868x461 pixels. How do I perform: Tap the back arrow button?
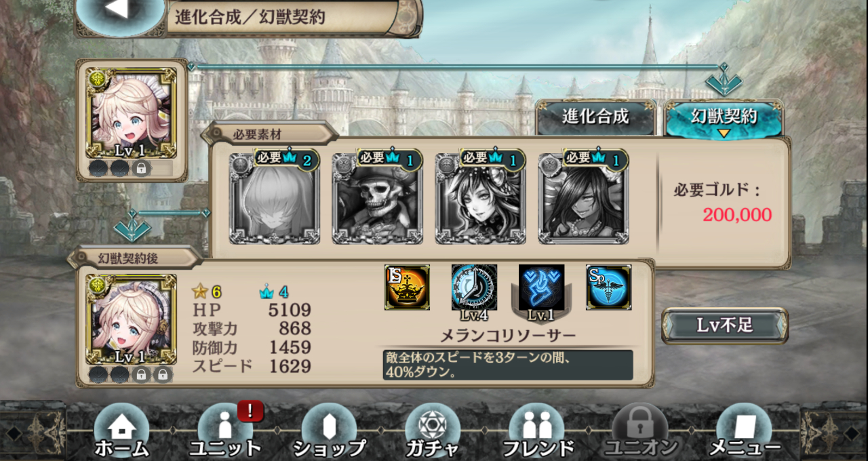[119, 12]
